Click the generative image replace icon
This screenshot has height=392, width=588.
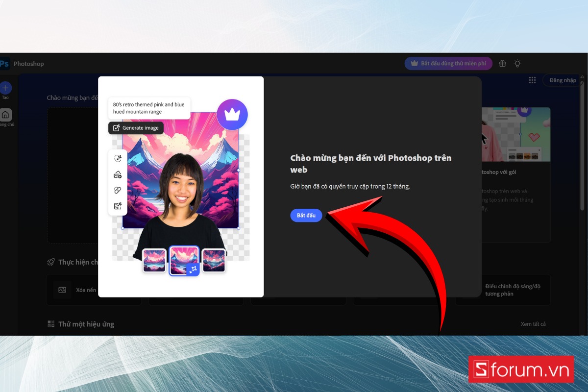tap(118, 206)
